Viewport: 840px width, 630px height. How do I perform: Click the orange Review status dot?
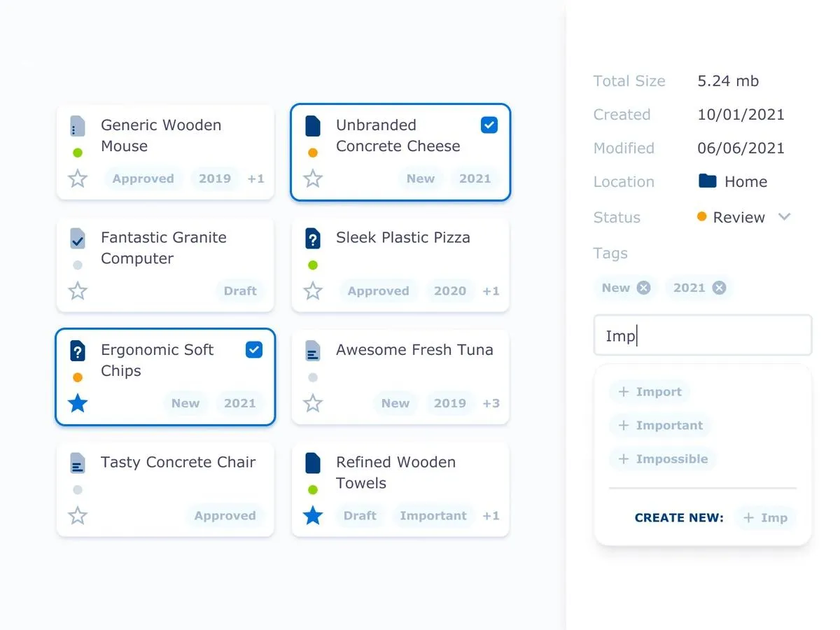point(702,217)
